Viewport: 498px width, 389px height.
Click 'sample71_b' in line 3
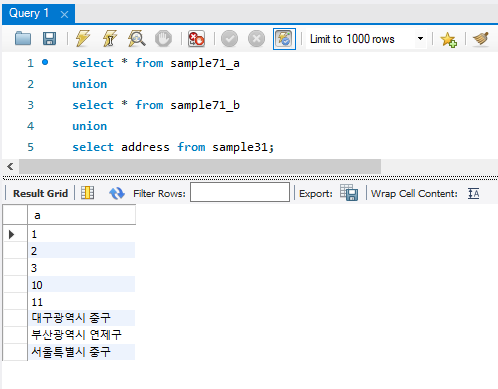[x=205, y=105]
